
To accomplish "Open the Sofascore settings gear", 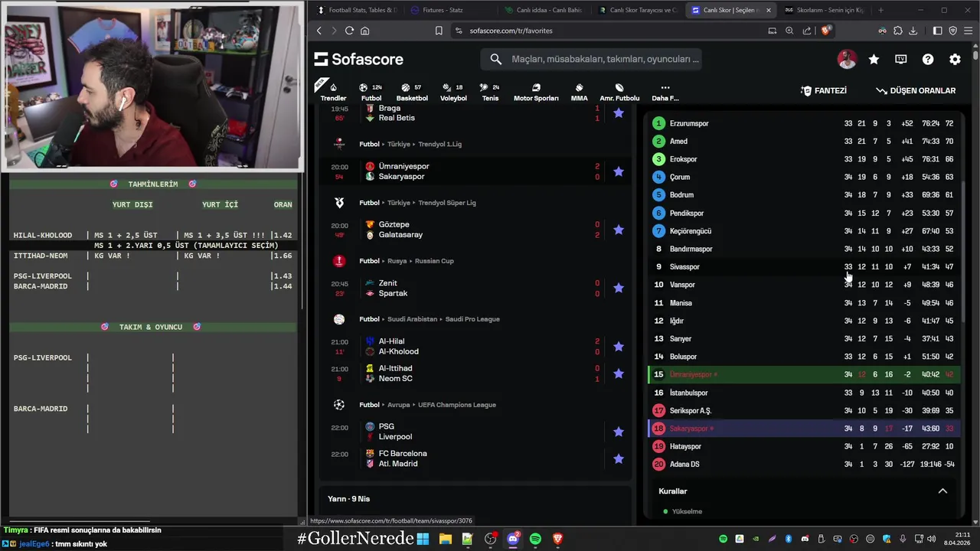I will pyautogui.click(x=955, y=59).
